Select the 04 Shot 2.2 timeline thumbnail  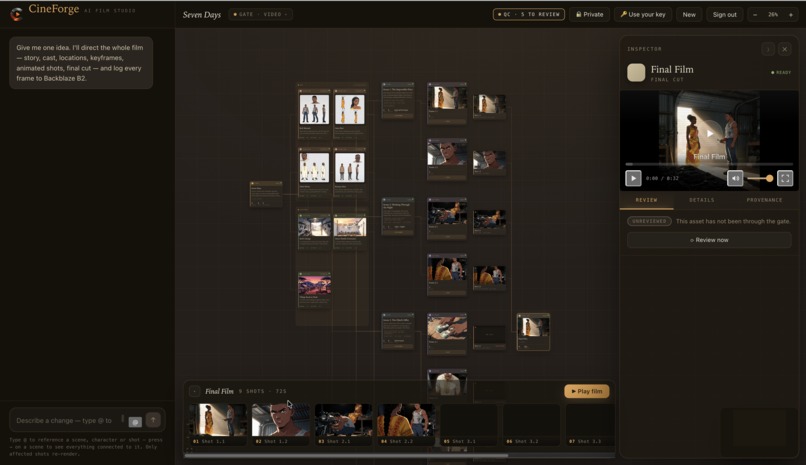pyautogui.click(x=406, y=423)
